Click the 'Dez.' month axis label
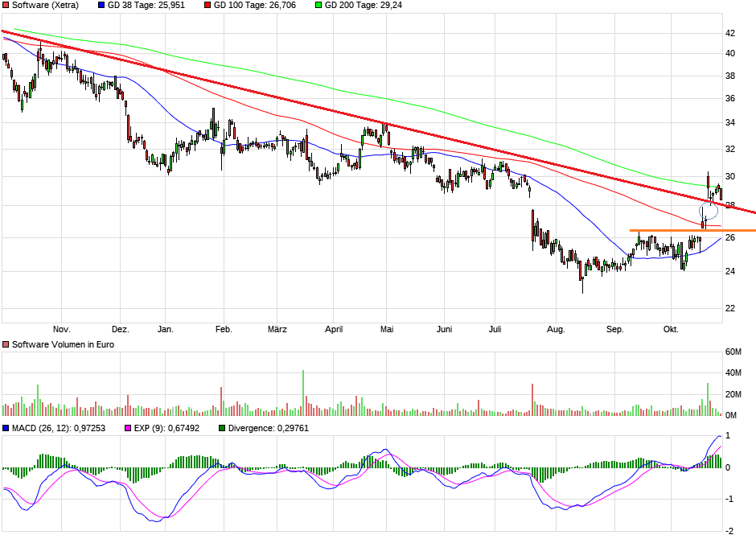The height and width of the screenshot is (539, 756). coord(121,329)
